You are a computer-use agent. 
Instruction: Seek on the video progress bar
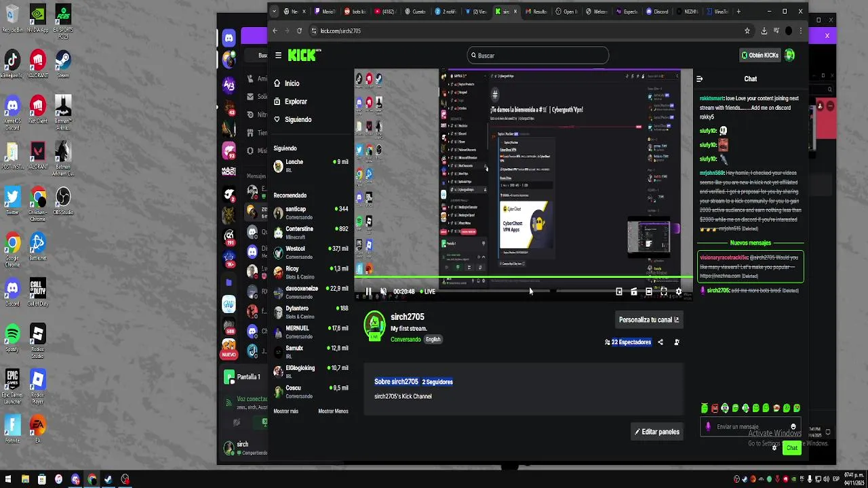(524, 277)
